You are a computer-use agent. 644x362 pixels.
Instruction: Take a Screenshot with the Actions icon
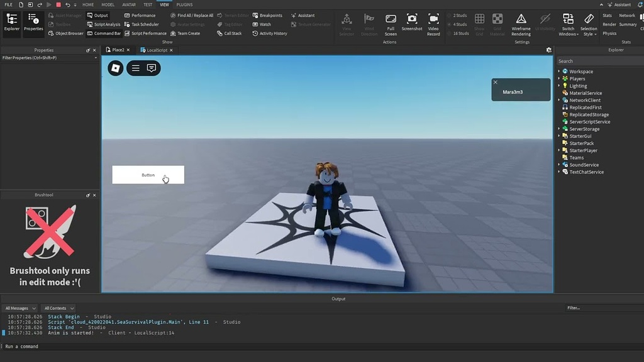[411, 24]
